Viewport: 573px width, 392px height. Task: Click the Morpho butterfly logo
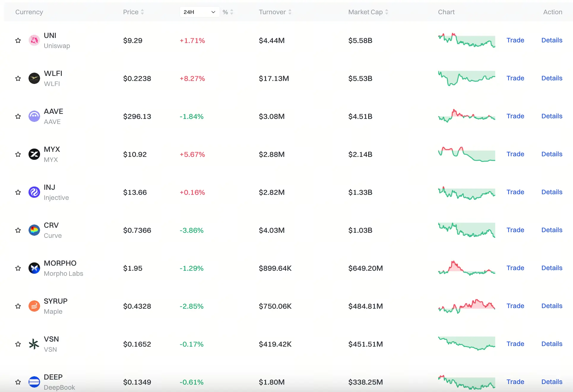click(x=34, y=268)
